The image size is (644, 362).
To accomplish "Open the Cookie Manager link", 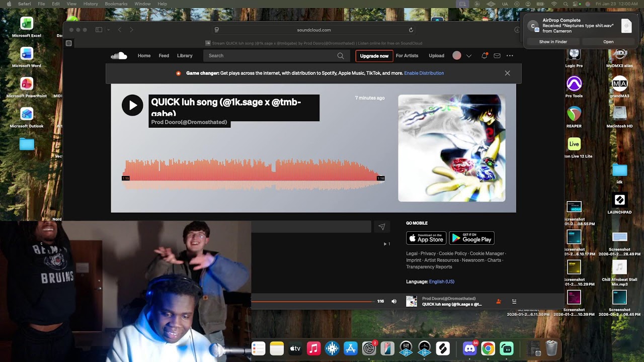I will tap(487, 253).
